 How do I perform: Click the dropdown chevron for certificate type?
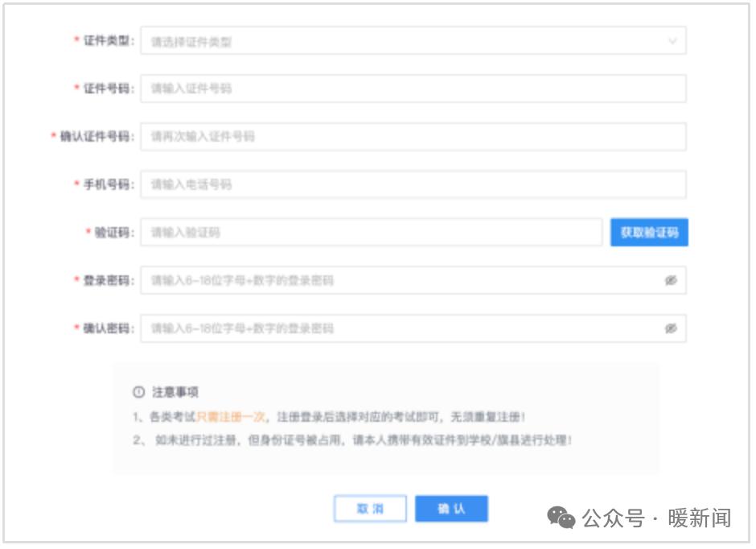672,40
